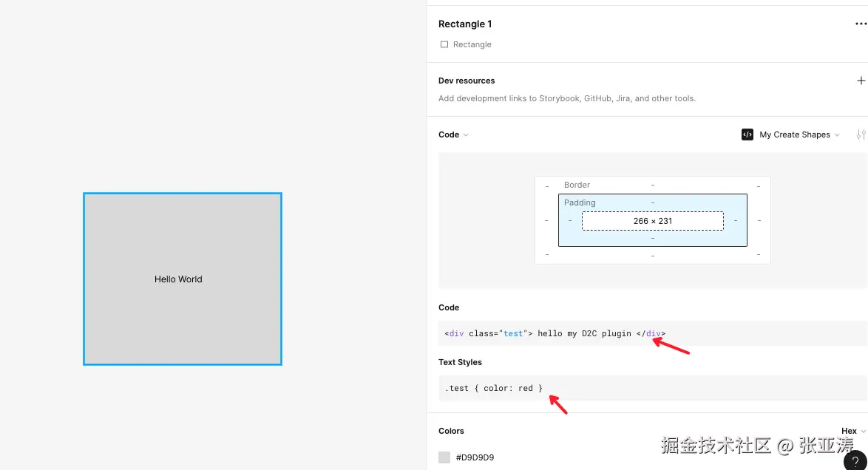The image size is (868, 470).
Task: Open the help question mark button
Action: tap(855, 460)
